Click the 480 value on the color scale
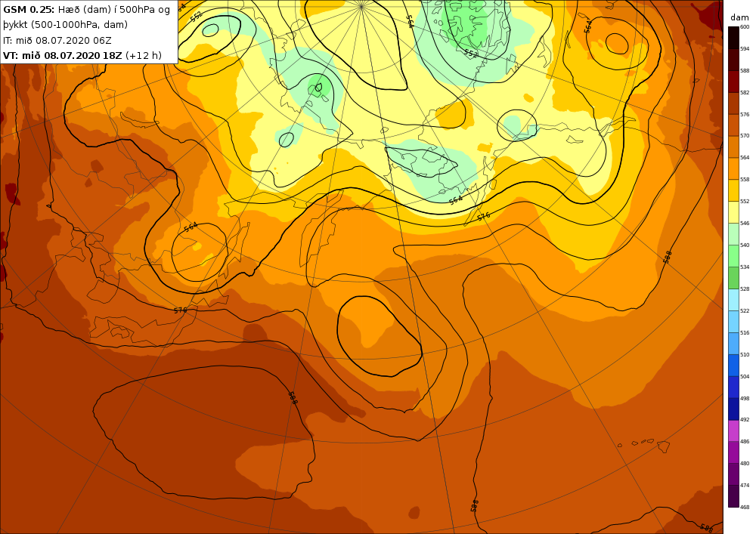Viewport: 756px width, 534px height. pyautogui.click(x=745, y=463)
